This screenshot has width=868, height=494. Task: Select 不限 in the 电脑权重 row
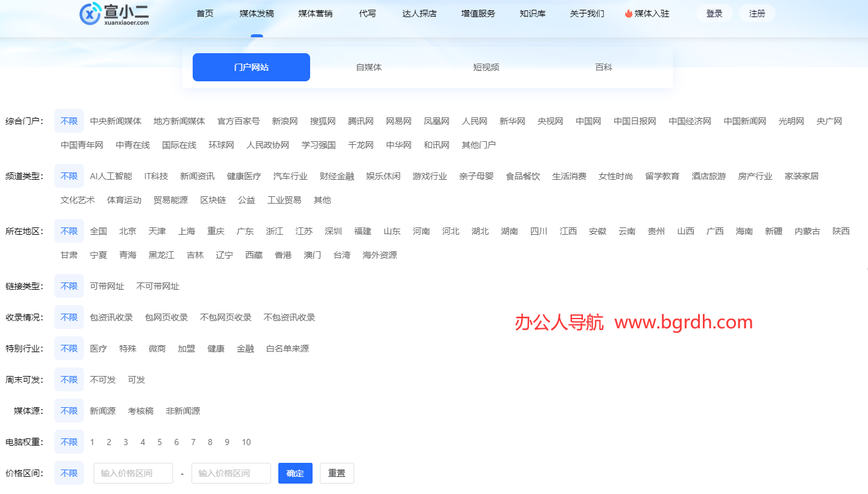[69, 442]
